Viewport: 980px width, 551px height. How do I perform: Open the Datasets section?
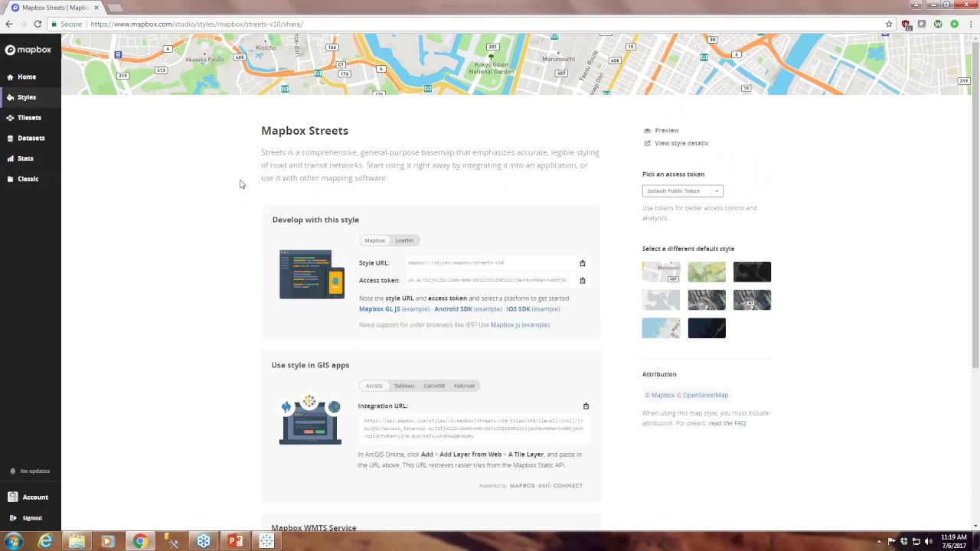pyautogui.click(x=31, y=138)
